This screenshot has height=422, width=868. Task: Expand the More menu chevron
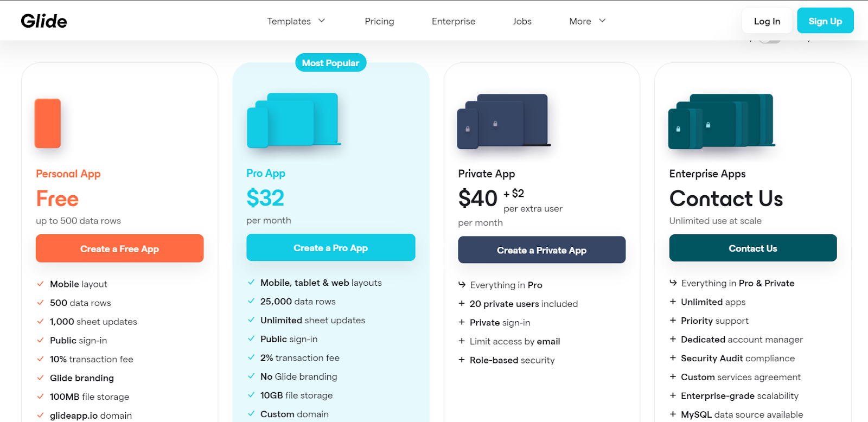[x=602, y=21]
